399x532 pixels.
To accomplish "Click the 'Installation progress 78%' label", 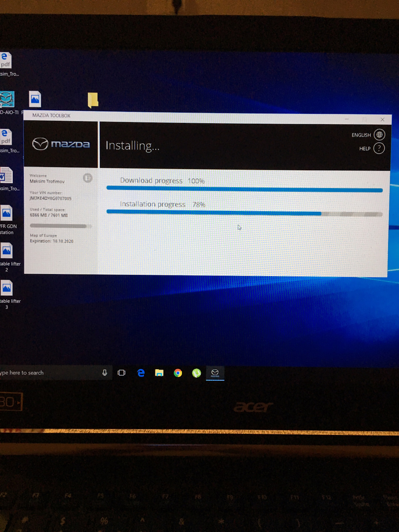I will (163, 204).
